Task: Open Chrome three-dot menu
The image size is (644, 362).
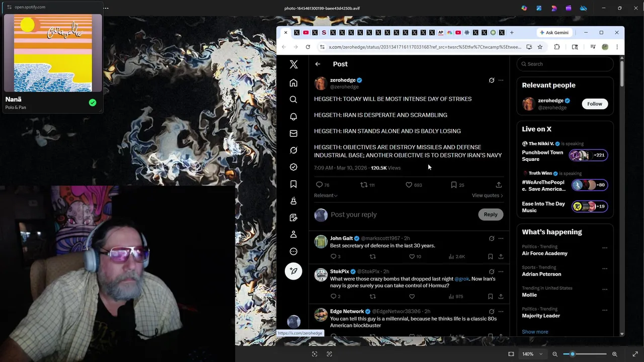Action: (x=617, y=47)
